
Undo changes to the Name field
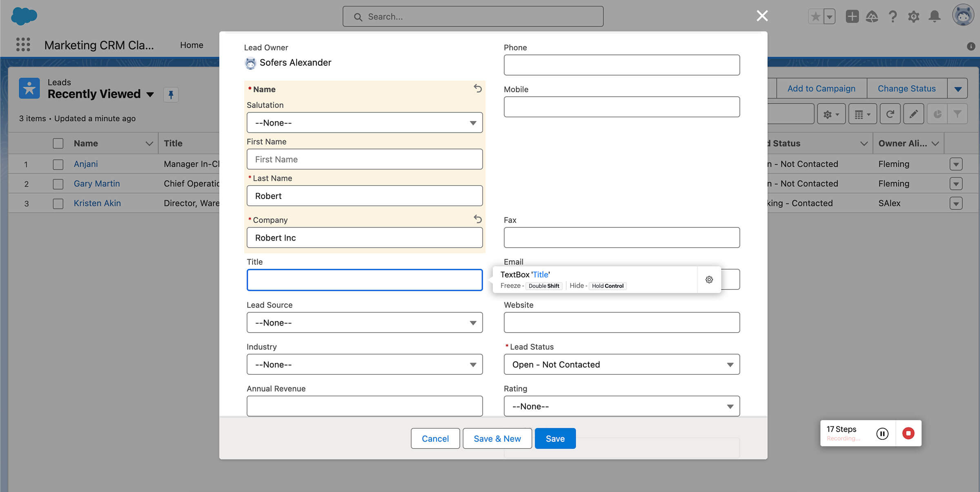pyautogui.click(x=477, y=88)
